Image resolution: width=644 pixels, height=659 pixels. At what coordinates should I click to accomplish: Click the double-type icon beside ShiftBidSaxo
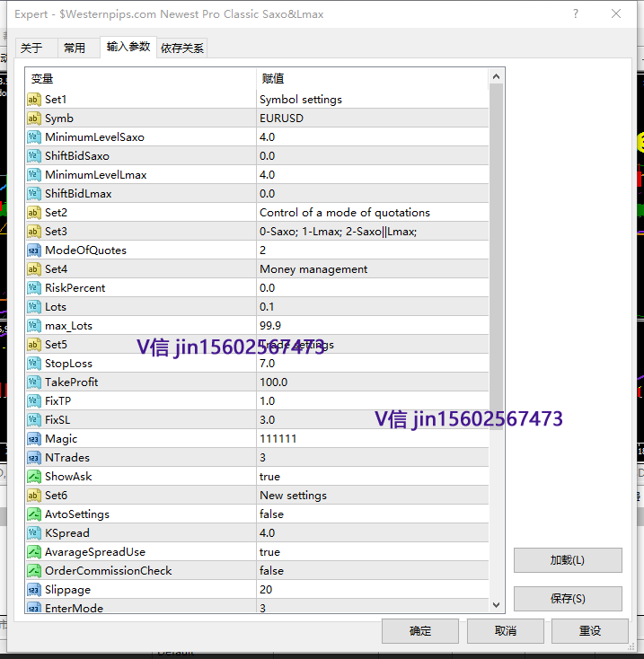pos(34,156)
